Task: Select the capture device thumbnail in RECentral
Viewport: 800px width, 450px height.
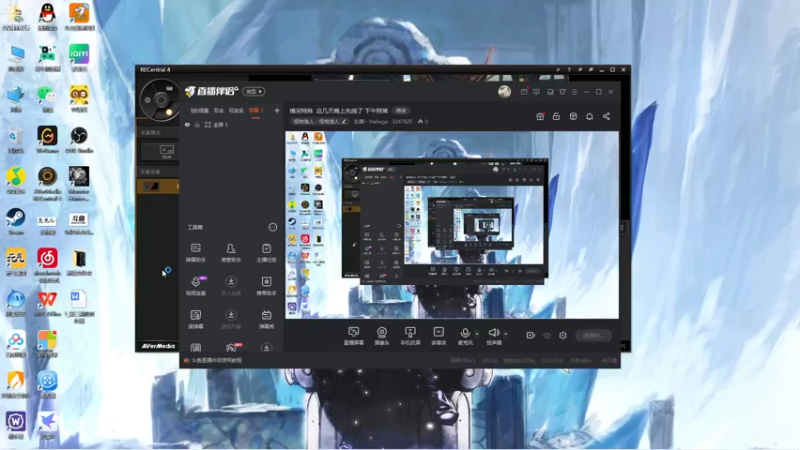Action: (151, 186)
